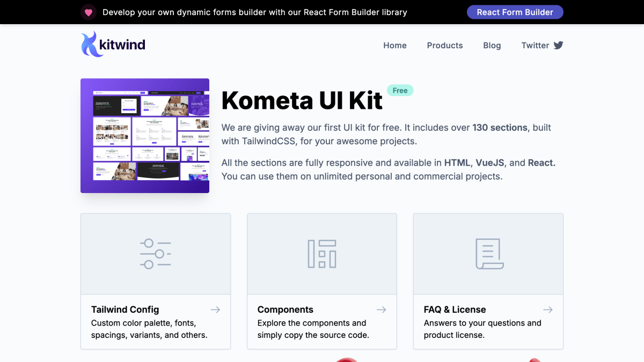Click the arrow next to FAQ & License
644x362 pixels.
point(548,309)
